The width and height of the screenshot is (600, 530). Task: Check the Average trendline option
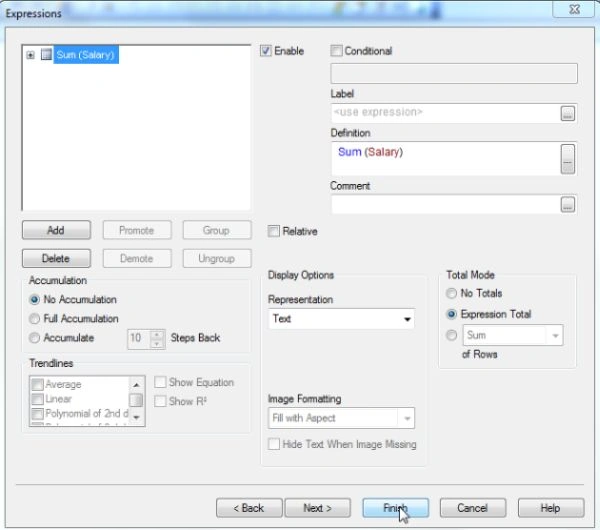tap(38, 384)
